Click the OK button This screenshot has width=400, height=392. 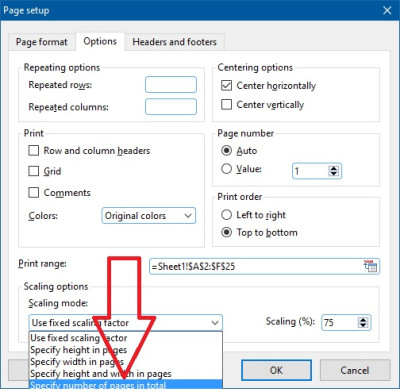click(x=276, y=370)
